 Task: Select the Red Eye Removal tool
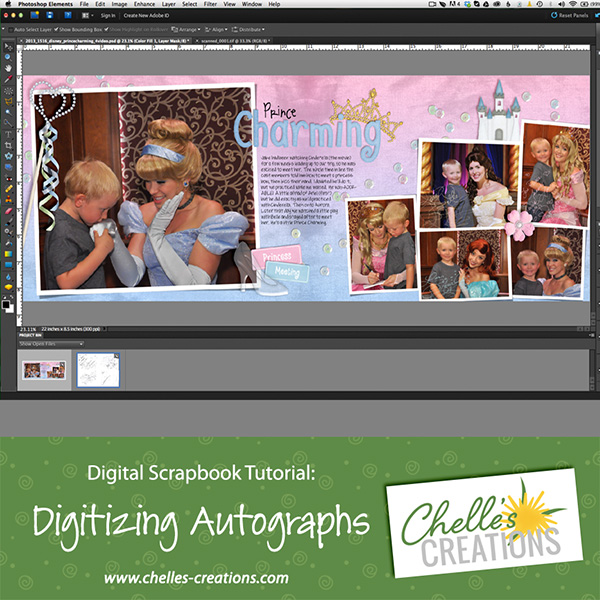pos(8,178)
